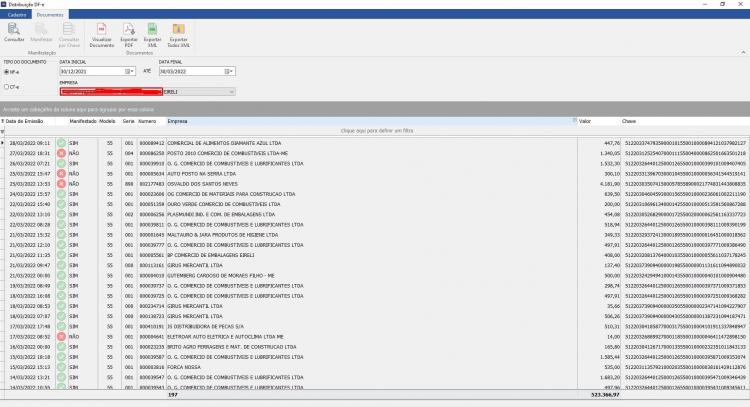Click the filter row to define a filter
This screenshot has width=750, height=407.
click(377, 131)
